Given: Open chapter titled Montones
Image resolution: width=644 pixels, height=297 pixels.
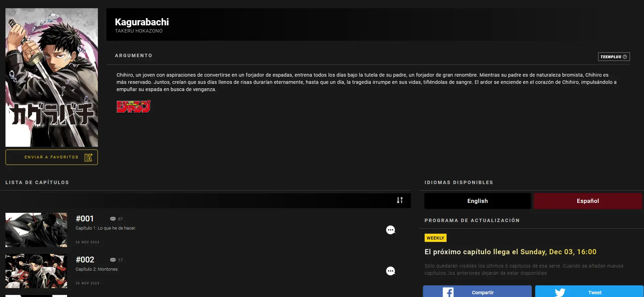Looking at the screenshot, I should point(97,269).
